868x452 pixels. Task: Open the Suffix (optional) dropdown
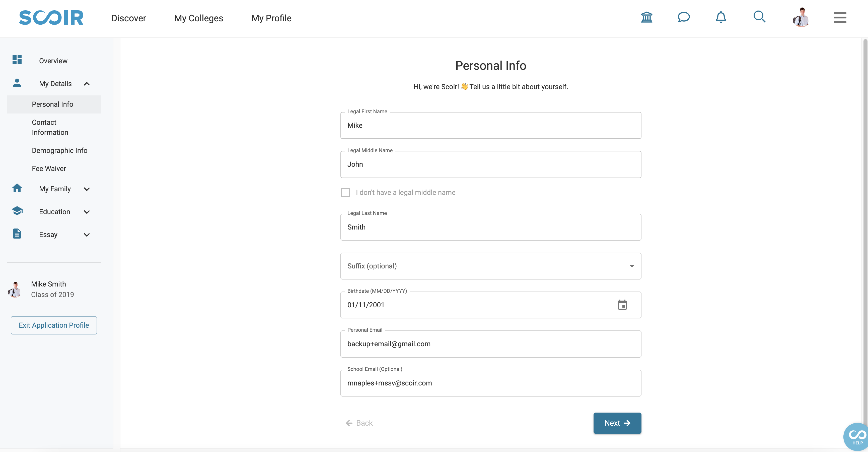click(x=491, y=266)
